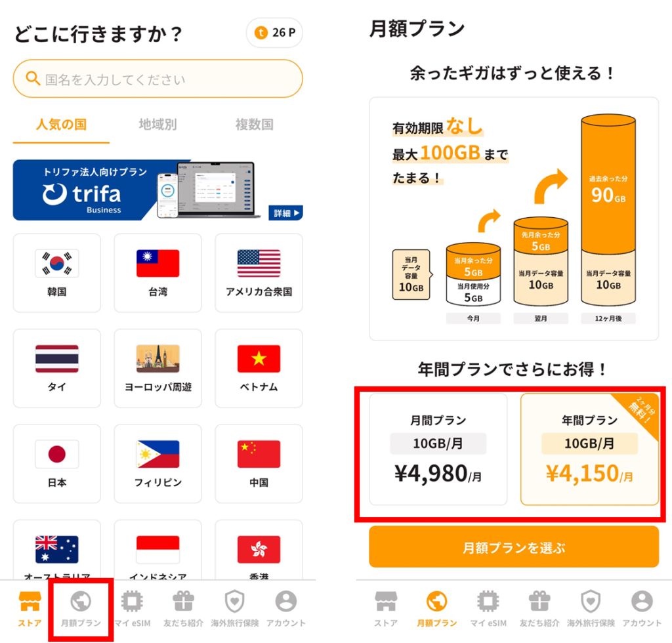
Task: Open マイ eSIM chip icon in left screen
Action: (x=132, y=600)
